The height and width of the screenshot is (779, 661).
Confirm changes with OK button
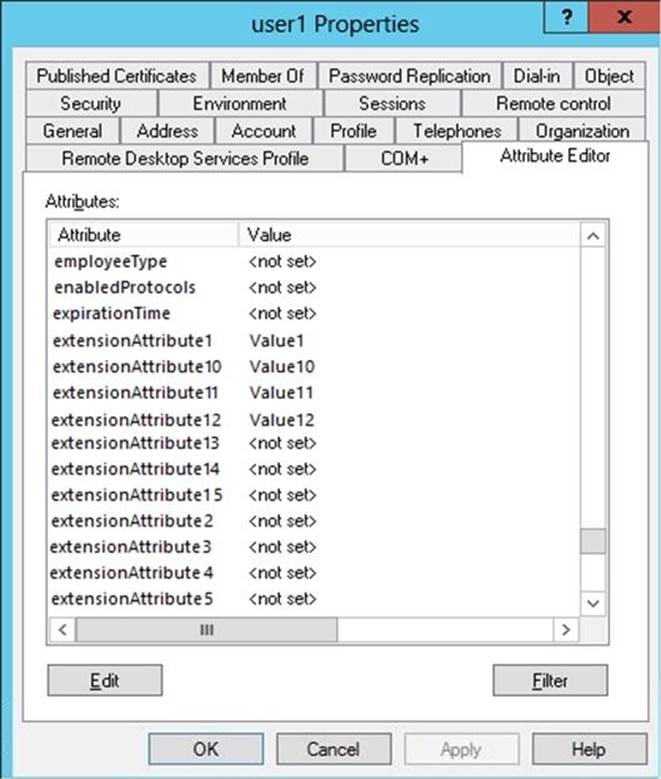(205, 749)
